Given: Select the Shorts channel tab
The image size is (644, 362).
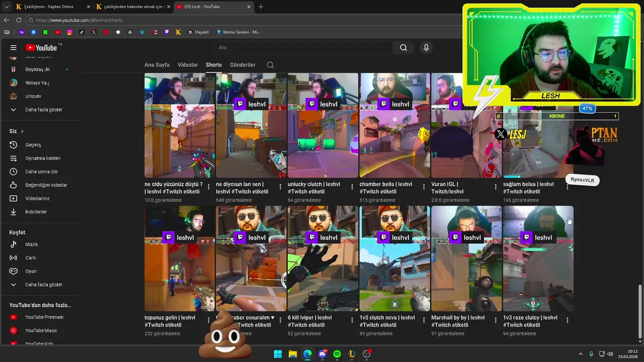Looking at the screenshot, I should click(214, 65).
